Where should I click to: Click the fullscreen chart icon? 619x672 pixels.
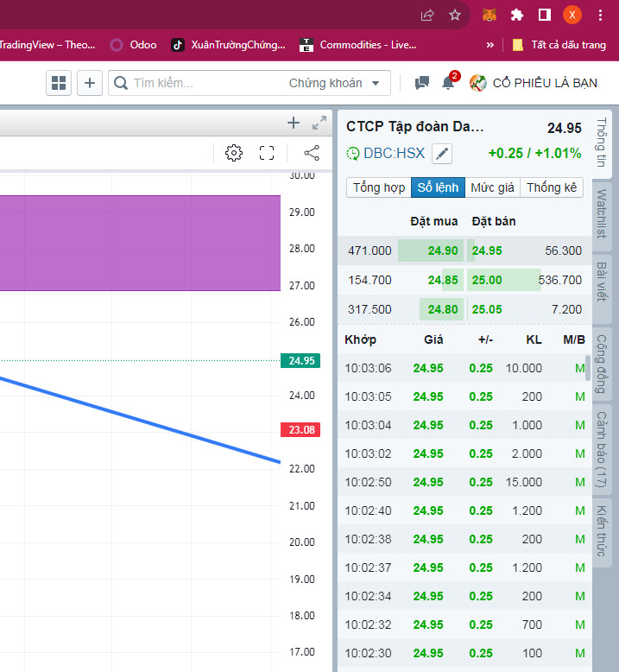267,153
